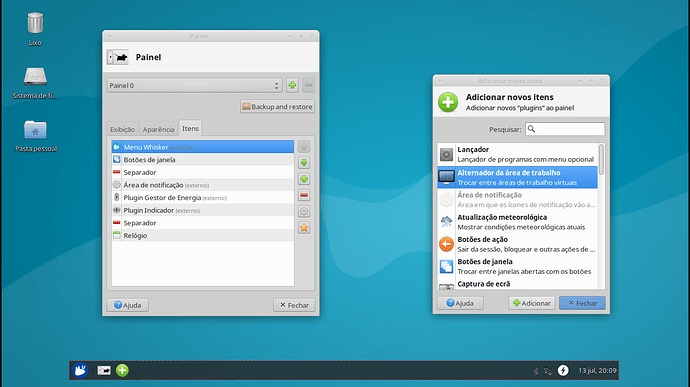Select Separador above Relógio

pos(203,223)
